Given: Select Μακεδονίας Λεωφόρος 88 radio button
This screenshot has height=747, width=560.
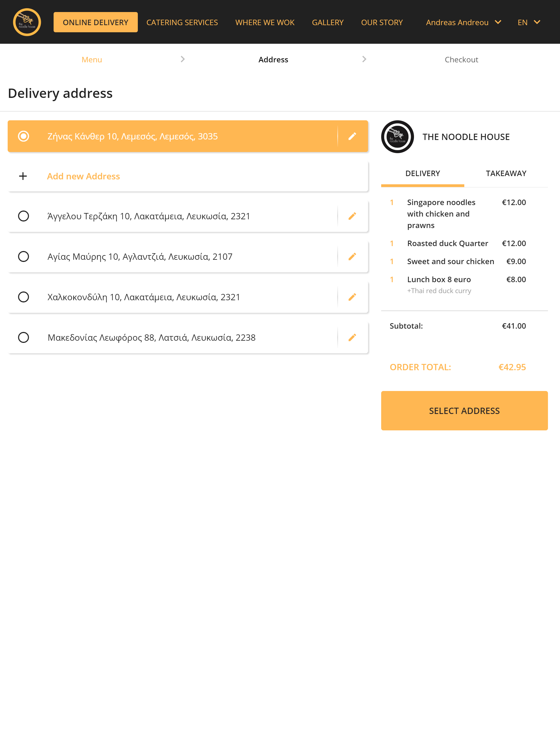Looking at the screenshot, I should [23, 338].
